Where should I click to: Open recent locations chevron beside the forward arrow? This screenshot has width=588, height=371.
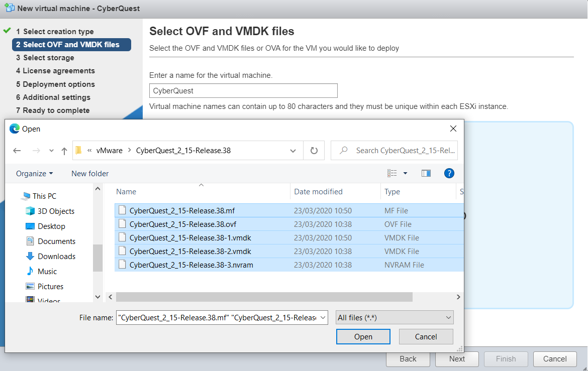[51, 151]
